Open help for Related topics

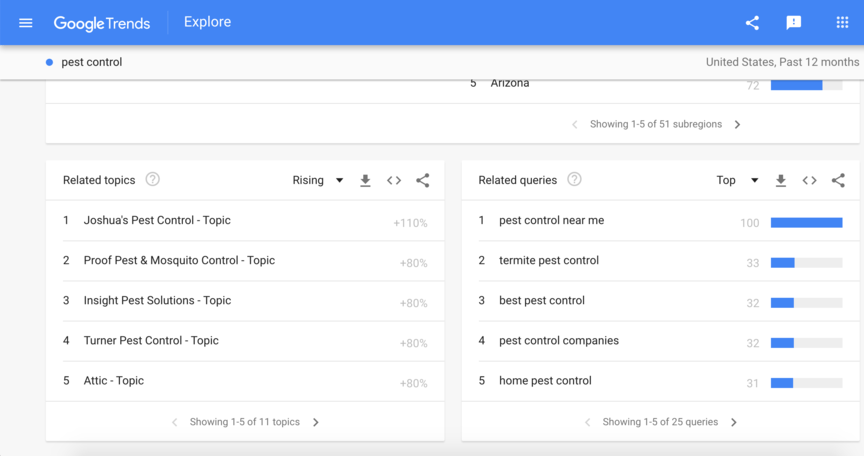(x=153, y=180)
